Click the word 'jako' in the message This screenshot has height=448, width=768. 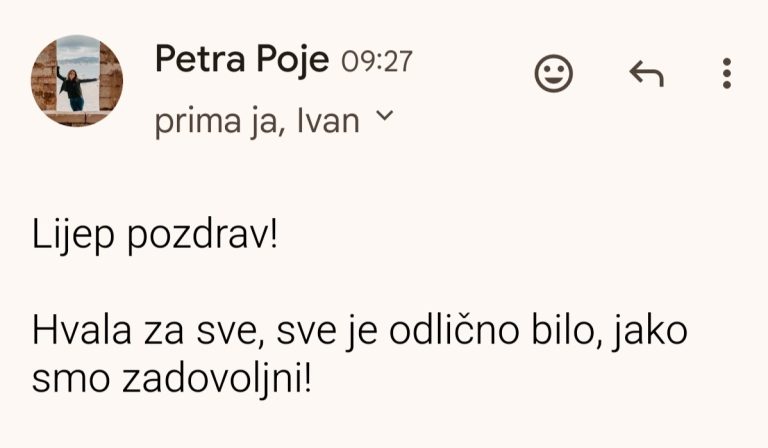click(x=649, y=332)
